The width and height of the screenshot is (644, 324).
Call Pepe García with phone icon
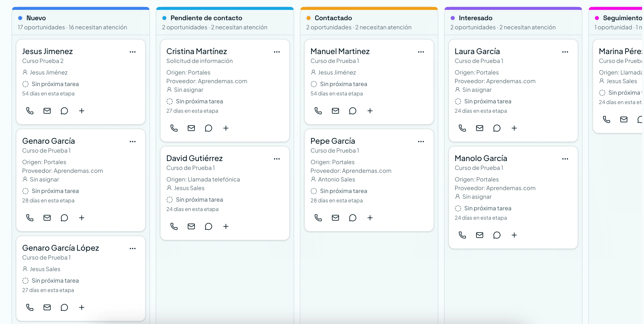(x=318, y=218)
